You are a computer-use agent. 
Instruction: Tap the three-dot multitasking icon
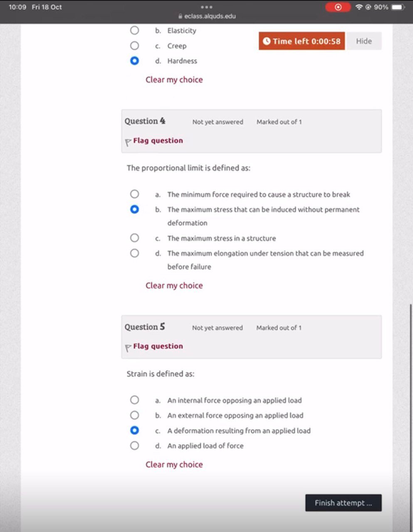[x=206, y=7]
